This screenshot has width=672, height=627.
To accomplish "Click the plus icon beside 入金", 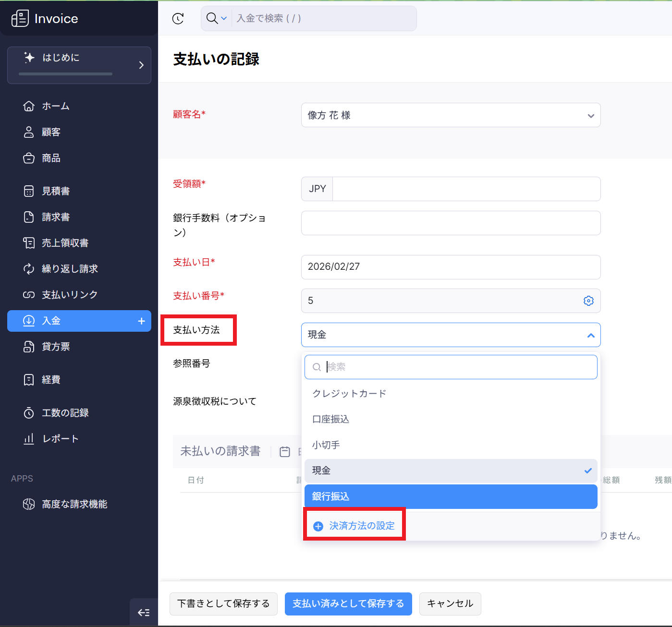I will (x=141, y=321).
